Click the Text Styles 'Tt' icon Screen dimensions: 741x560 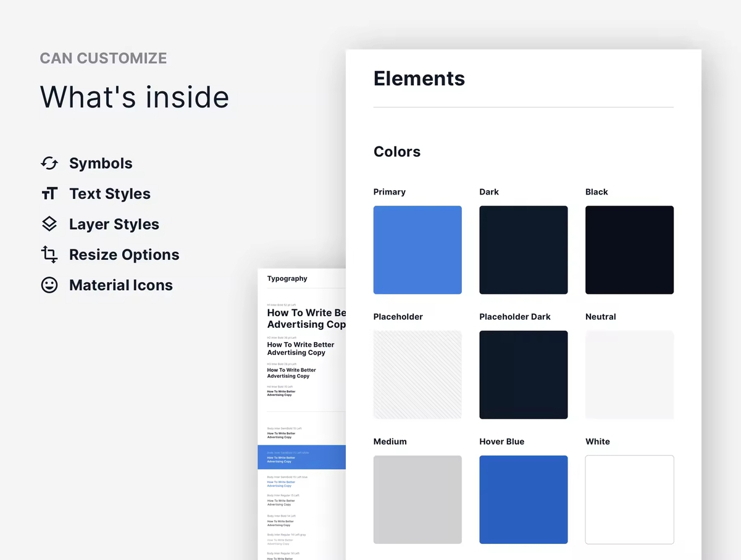pyautogui.click(x=49, y=194)
